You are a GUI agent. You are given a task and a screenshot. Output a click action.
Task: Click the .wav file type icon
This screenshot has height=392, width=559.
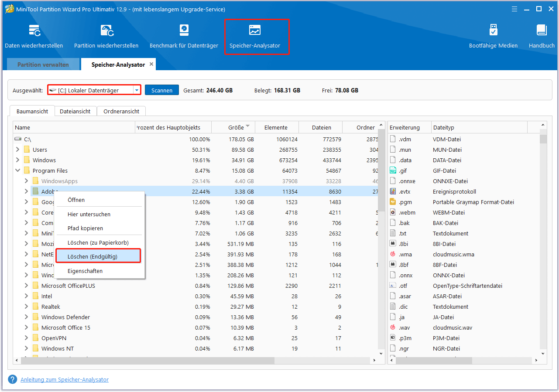click(392, 327)
